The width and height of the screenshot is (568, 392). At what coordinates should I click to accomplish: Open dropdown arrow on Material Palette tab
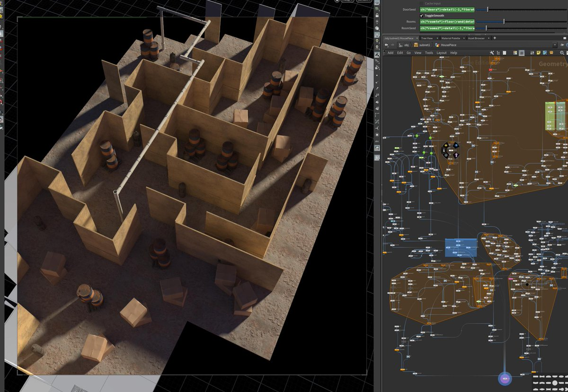tap(464, 38)
